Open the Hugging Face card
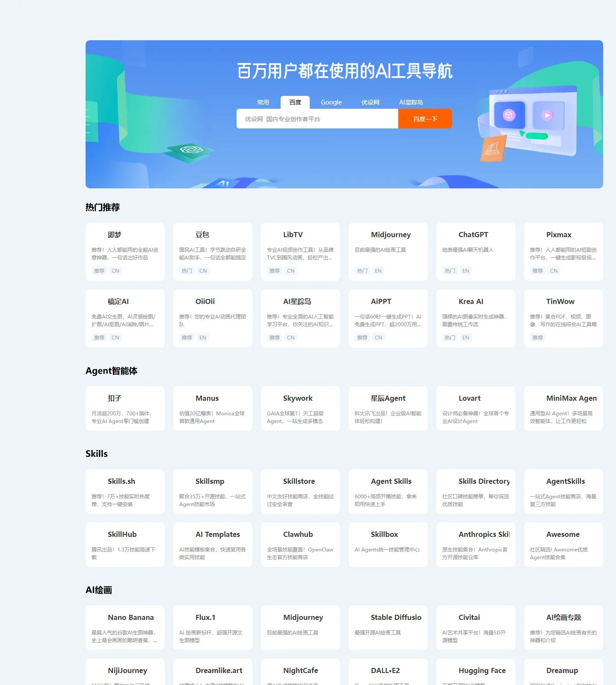Viewport: 616px width, 685px height. (x=476, y=672)
